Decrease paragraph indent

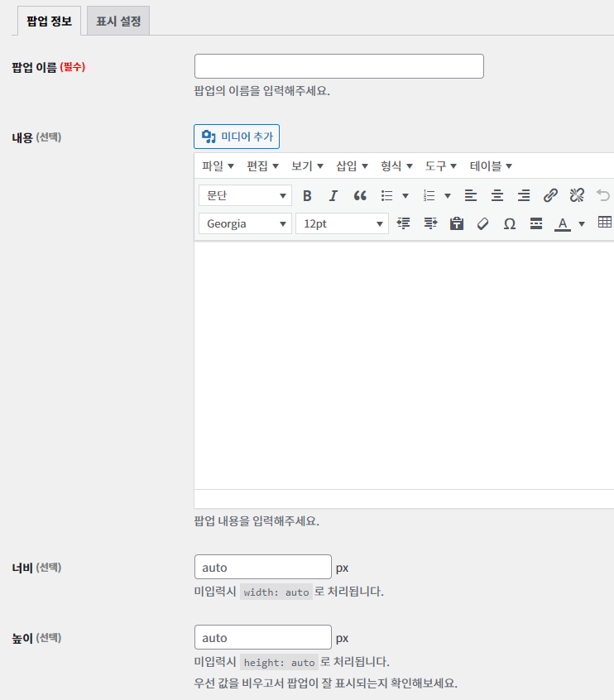point(404,223)
